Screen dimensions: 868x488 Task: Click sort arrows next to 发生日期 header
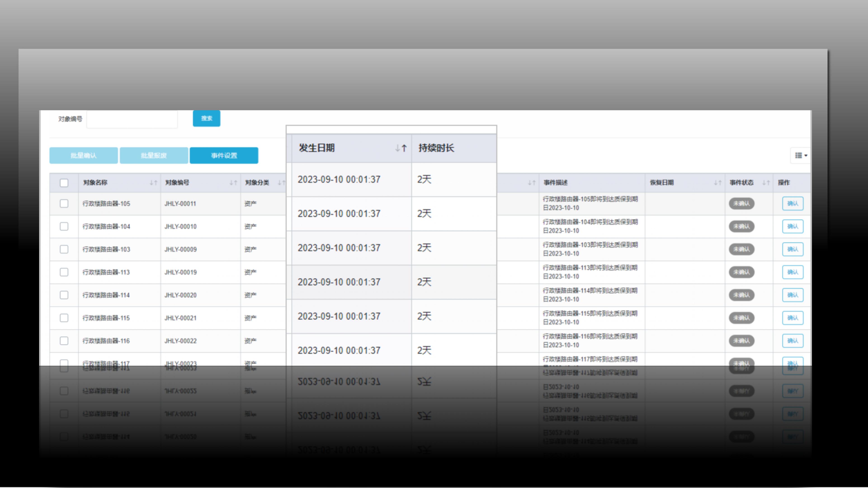[x=401, y=148]
